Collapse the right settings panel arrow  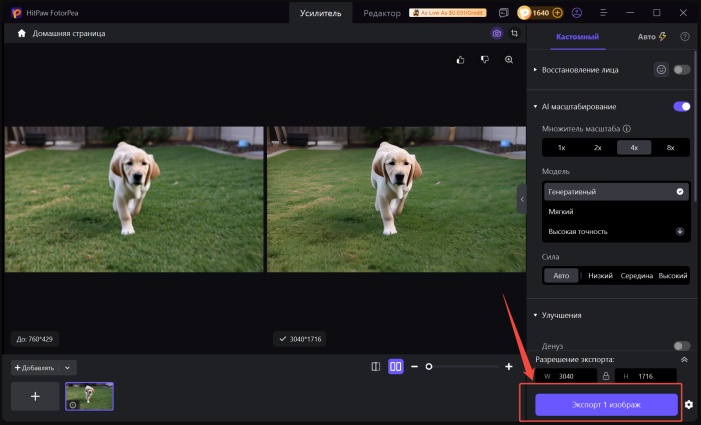522,199
